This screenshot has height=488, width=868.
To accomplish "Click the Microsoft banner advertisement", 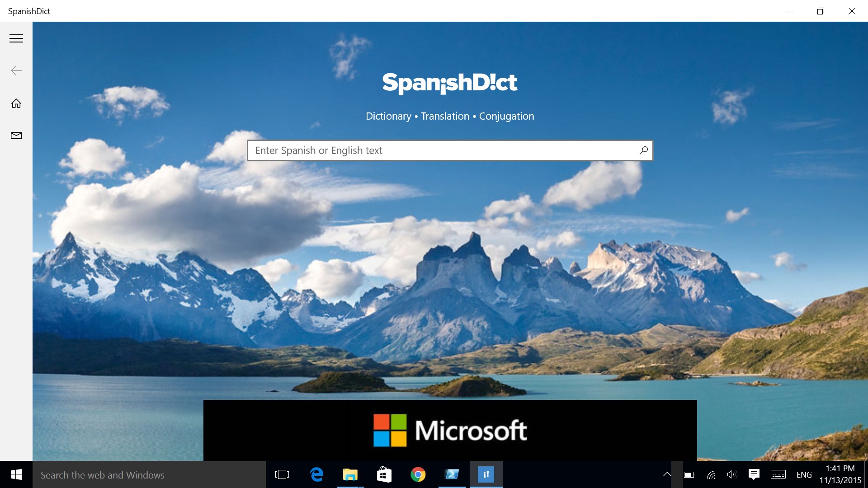I will pyautogui.click(x=450, y=430).
